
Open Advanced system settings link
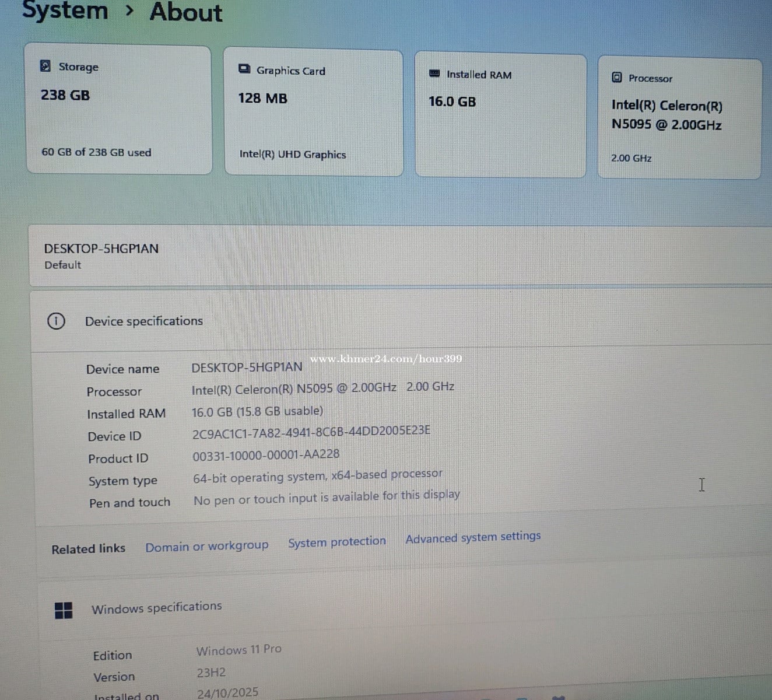[x=473, y=537]
